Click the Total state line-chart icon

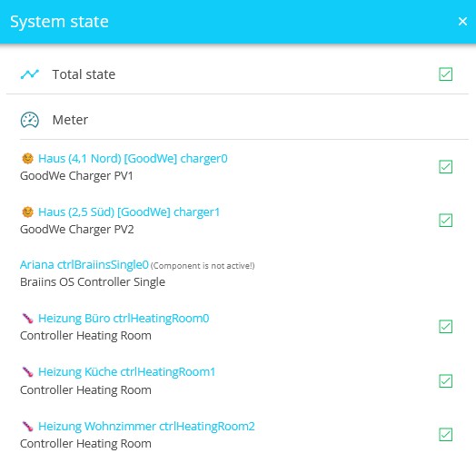tap(29, 74)
